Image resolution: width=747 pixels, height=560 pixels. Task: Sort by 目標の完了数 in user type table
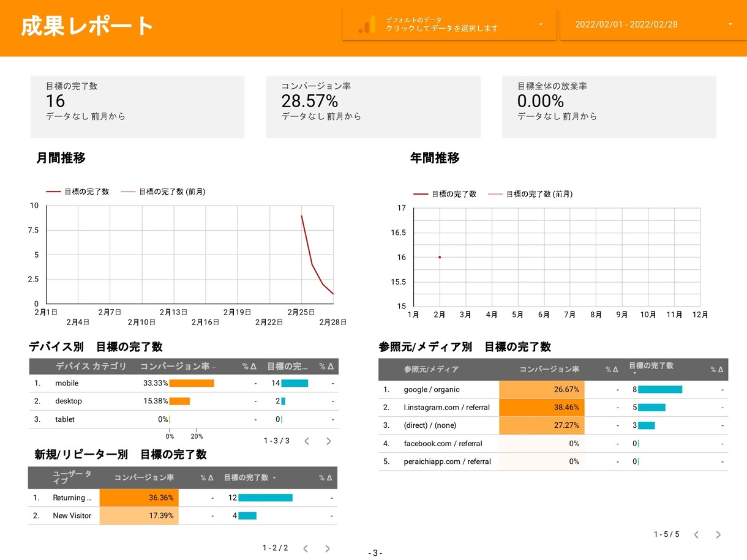coord(250,477)
